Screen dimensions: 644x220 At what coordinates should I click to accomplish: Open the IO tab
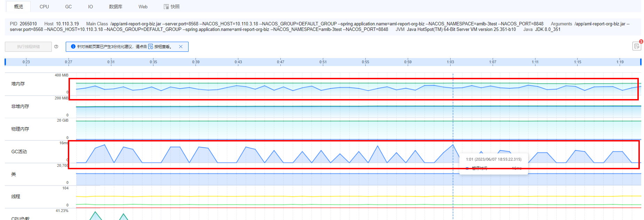pyautogui.click(x=90, y=7)
